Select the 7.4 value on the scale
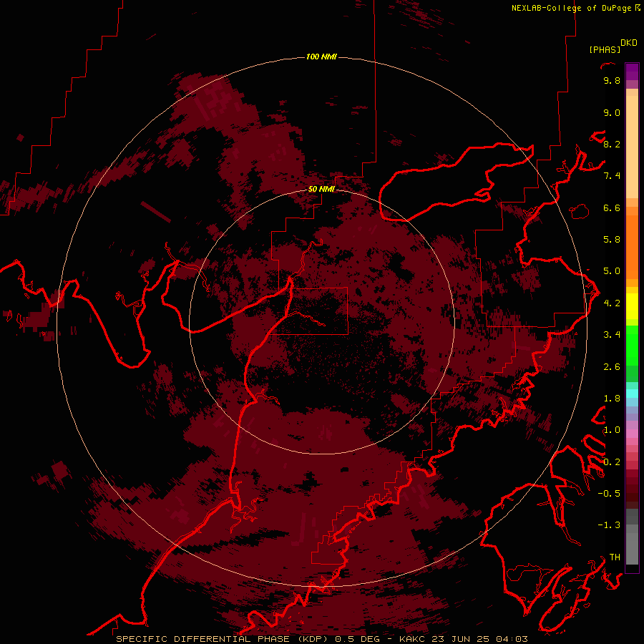This screenshot has width=644, height=644. point(612,176)
